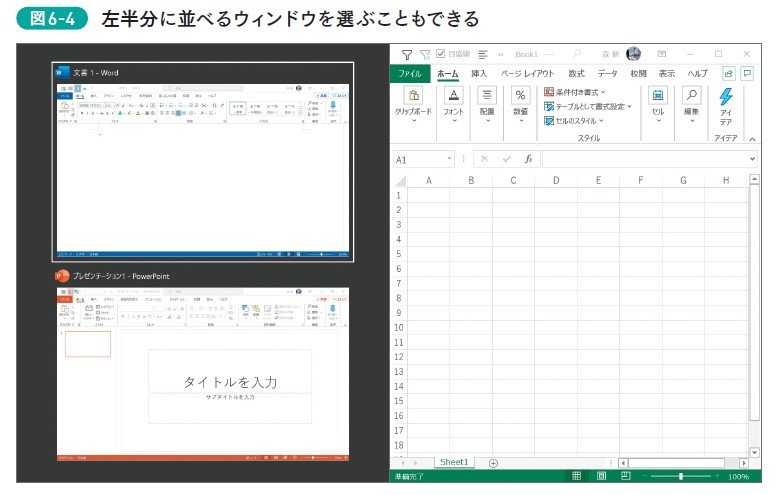Switch to Page Layout view in status bar
778x495 pixels.
coord(601,476)
